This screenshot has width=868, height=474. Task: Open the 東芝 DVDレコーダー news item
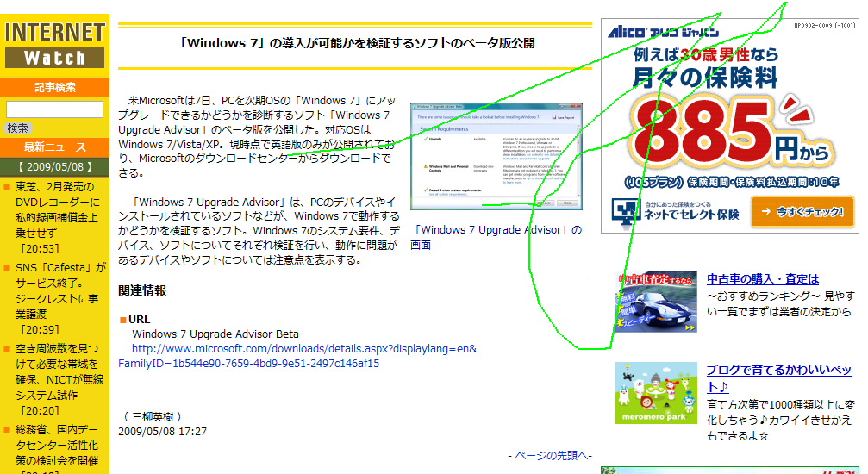point(58,218)
